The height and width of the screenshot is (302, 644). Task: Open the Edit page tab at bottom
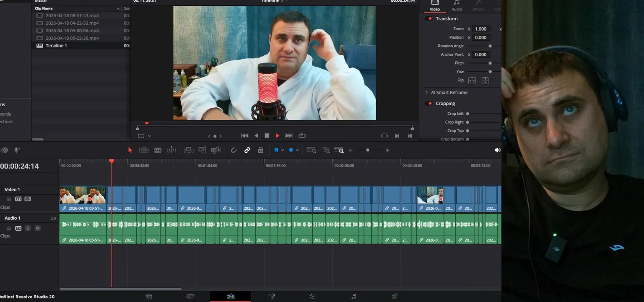(231, 297)
